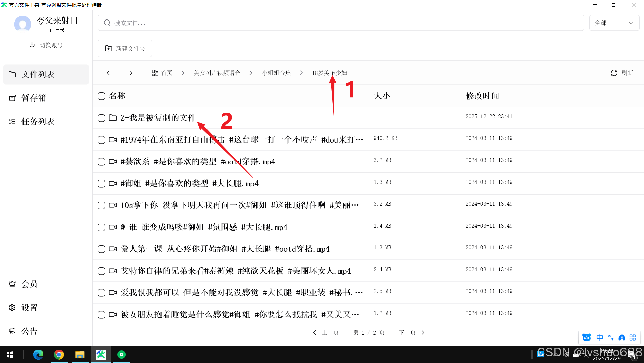Click the back navigation arrow icon
644x363 pixels.
[108, 73]
